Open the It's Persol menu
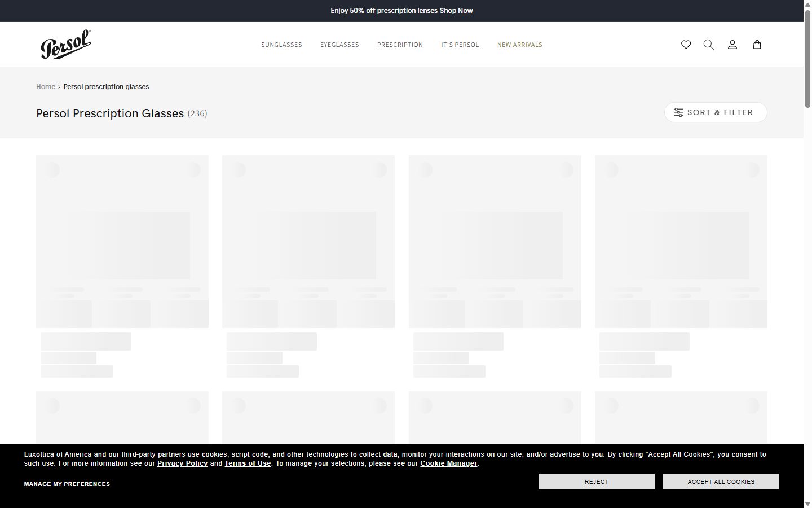 click(x=460, y=45)
